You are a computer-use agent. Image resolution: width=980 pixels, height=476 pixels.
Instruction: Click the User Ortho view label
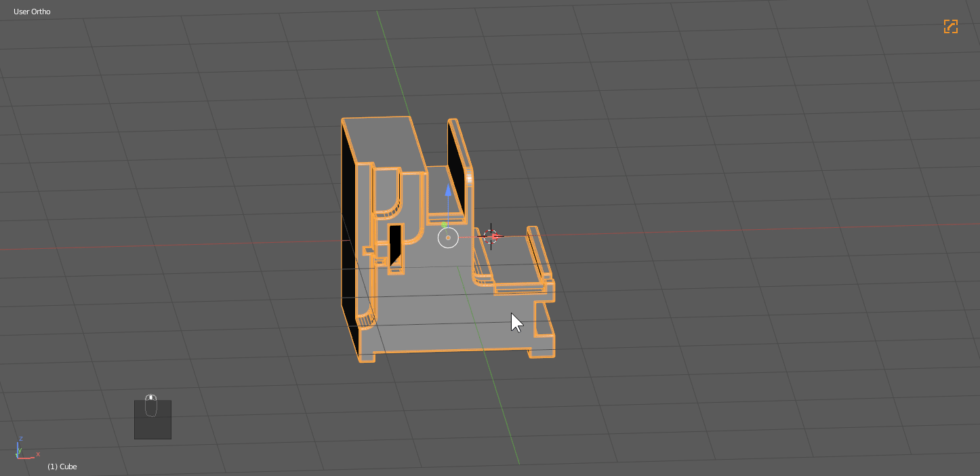point(32,12)
